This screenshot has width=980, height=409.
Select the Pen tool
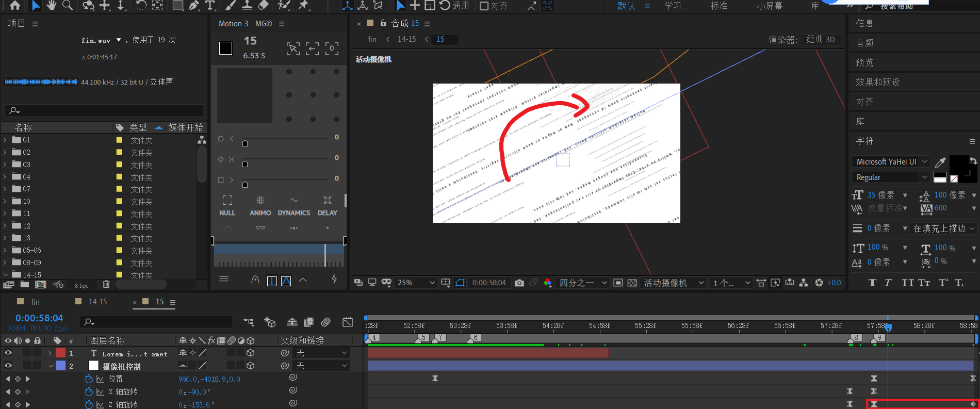194,5
